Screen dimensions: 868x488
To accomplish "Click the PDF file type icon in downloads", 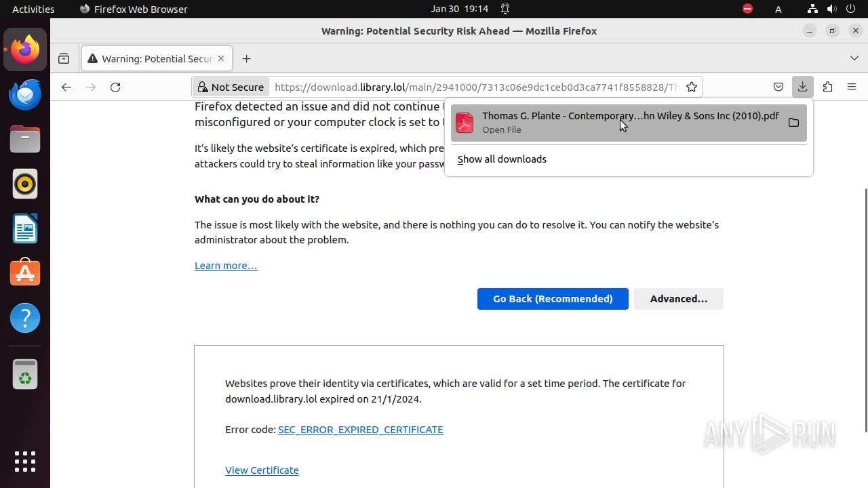I will [x=465, y=123].
